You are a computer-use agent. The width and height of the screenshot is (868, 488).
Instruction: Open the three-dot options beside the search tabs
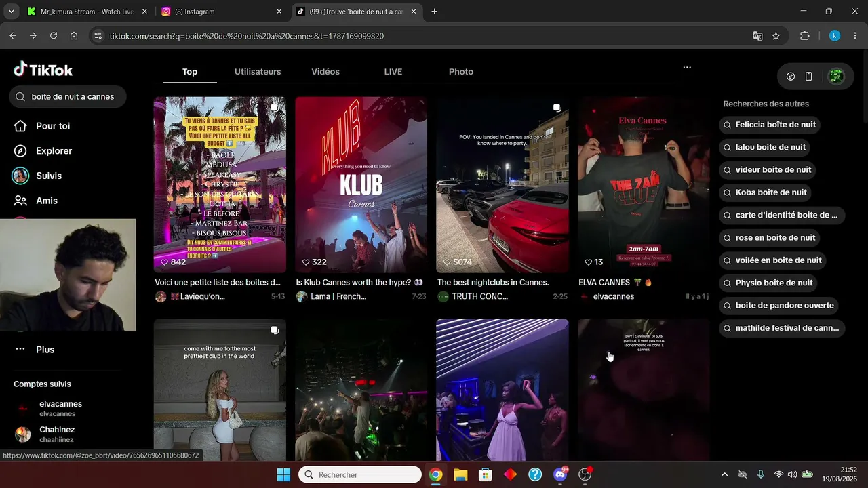tap(687, 68)
